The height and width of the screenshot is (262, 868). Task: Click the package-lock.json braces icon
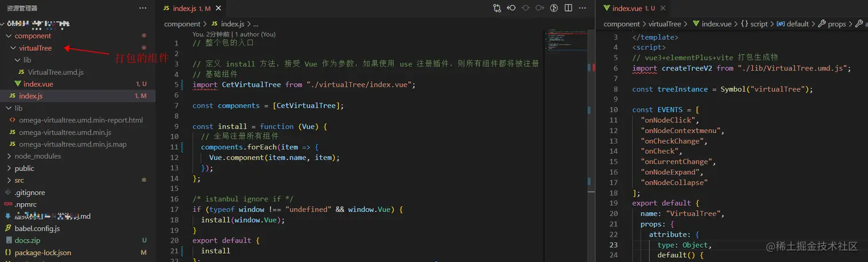tap(8, 253)
